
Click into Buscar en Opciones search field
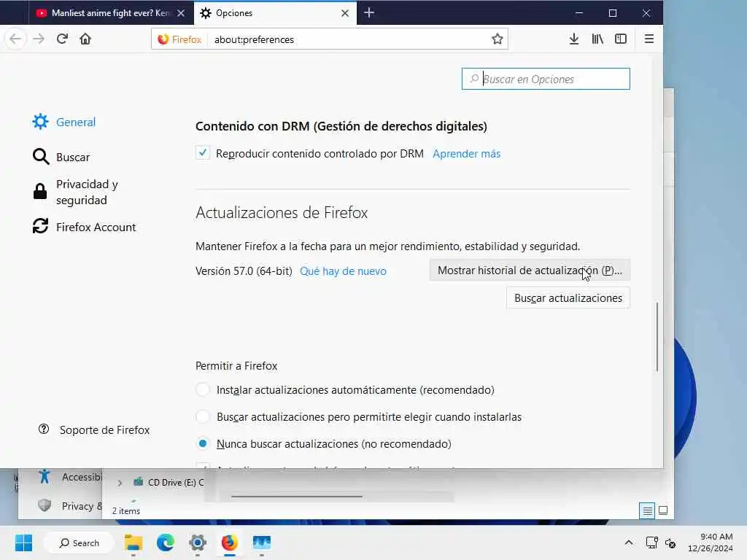click(546, 79)
